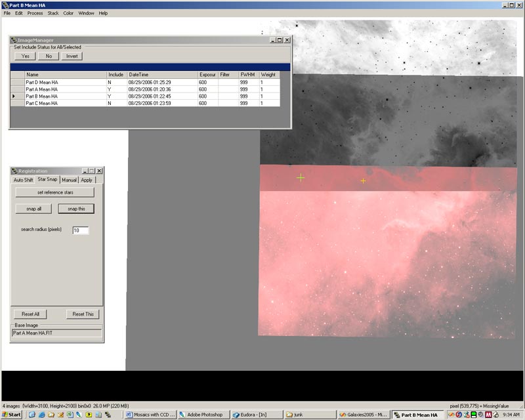Open the Process menu
Image resolution: width=525 pixels, height=420 pixels.
coord(35,13)
